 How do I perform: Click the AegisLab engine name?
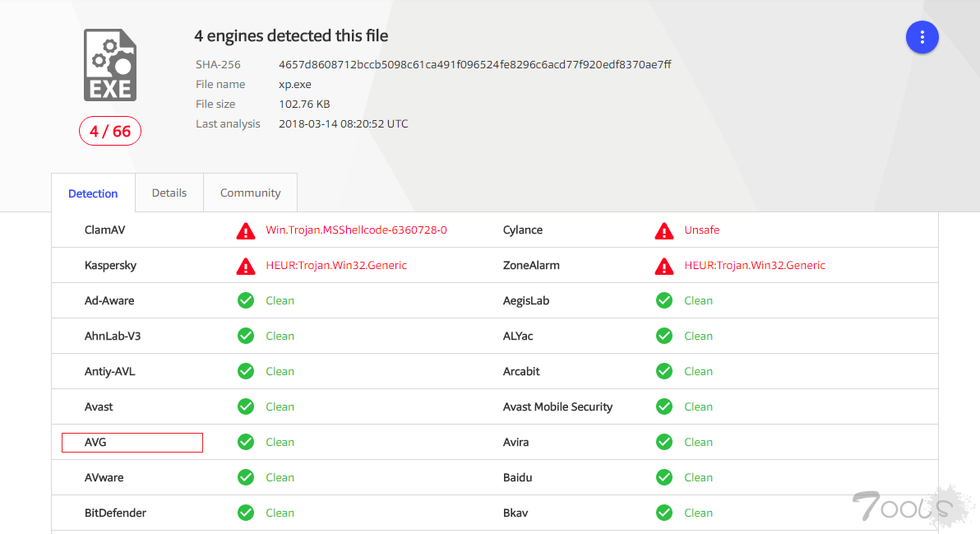coord(526,301)
